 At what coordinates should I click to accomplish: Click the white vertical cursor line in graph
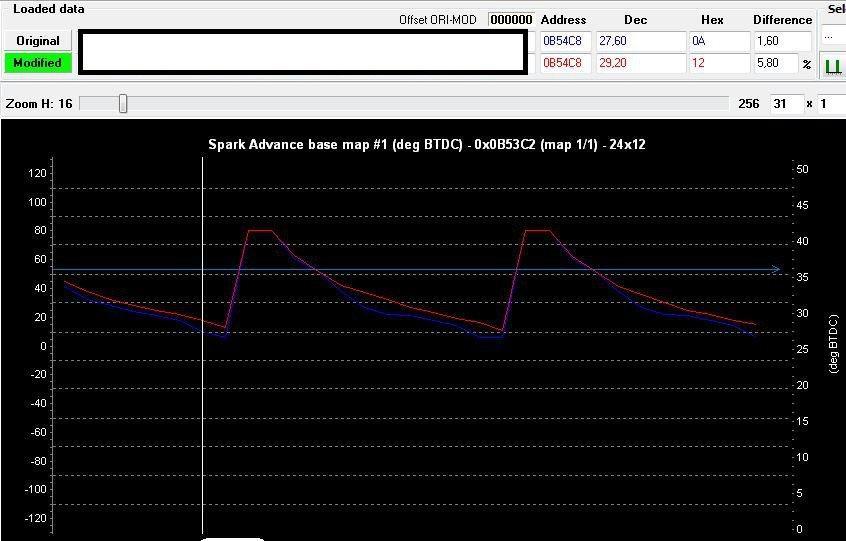pyautogui.click(x=203, y=345)
